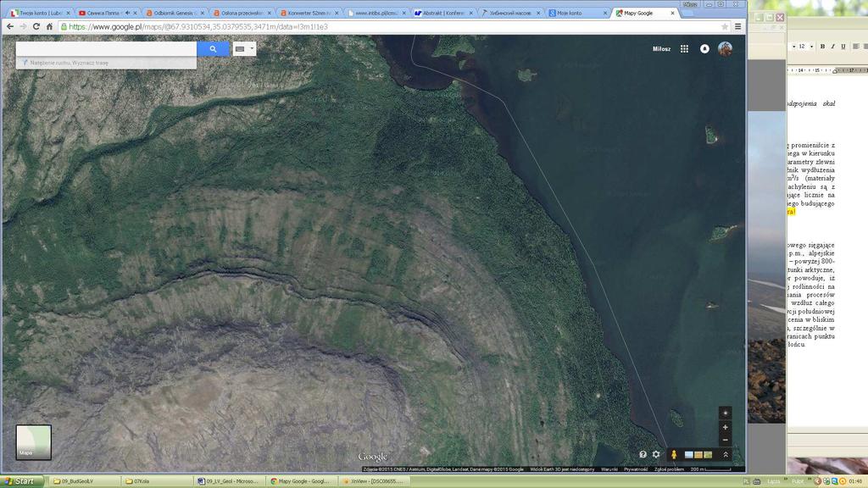Image resolution: width=868 pixels, height=488 pixels.
Task: Expand the imagery panel with double chevron
Action: click(726, 454)
